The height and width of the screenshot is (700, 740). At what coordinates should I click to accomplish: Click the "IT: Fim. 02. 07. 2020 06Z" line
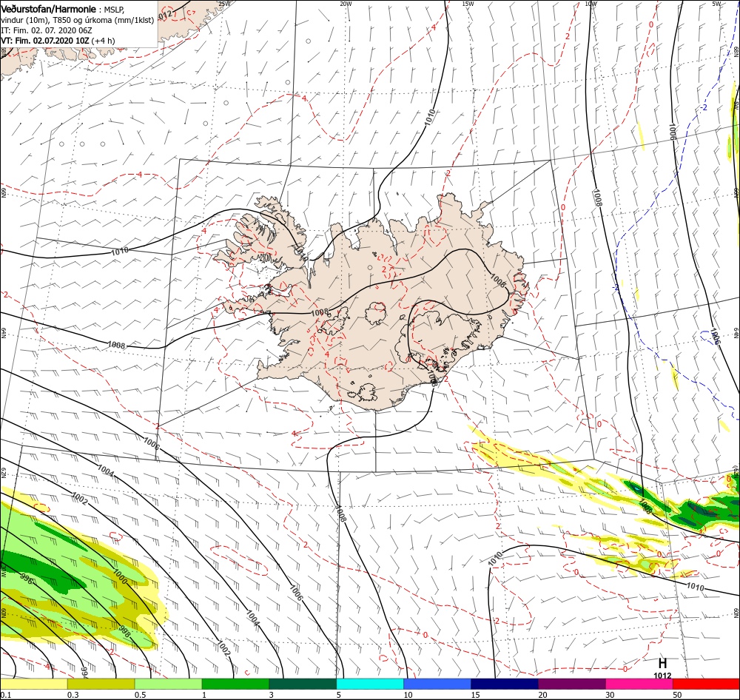(46, 30)
